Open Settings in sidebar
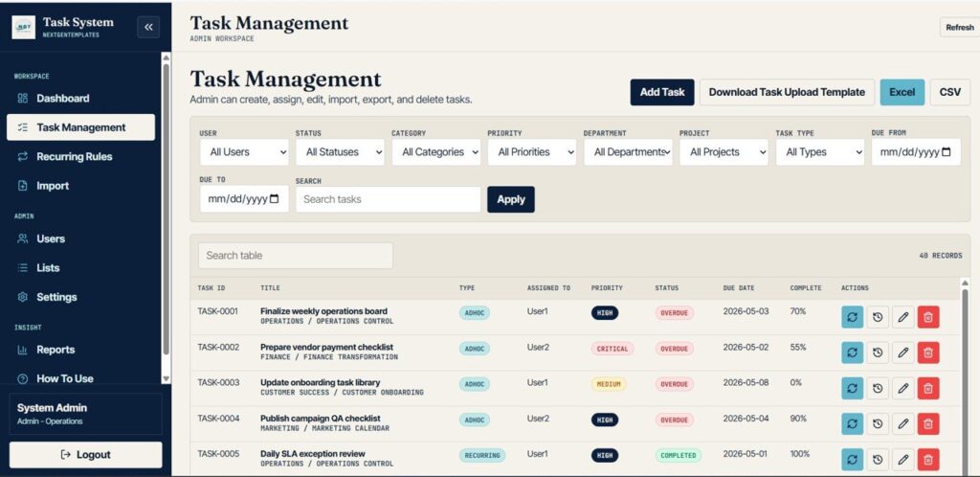 coord(80,297)
